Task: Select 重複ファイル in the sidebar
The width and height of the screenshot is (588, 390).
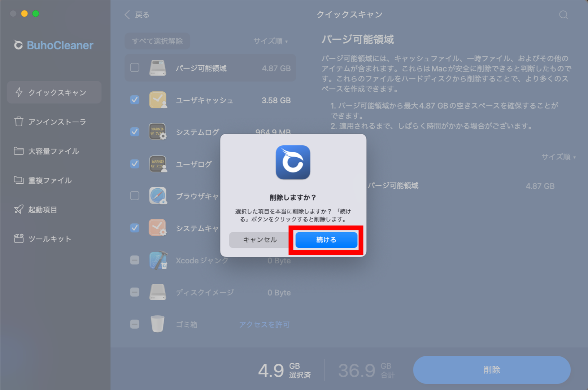Action: tap(54, 180)
